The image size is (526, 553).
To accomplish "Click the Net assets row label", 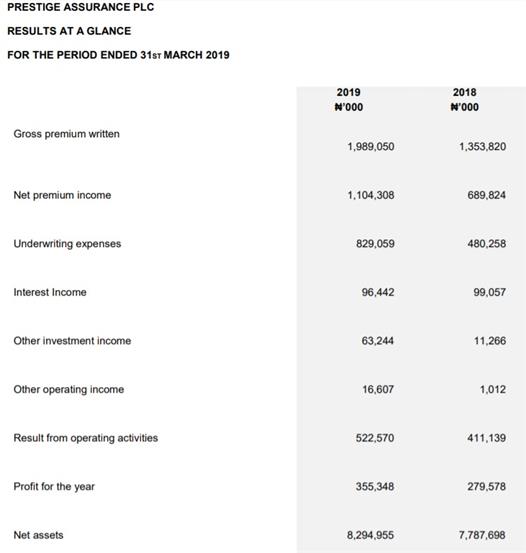I will 38,535.
